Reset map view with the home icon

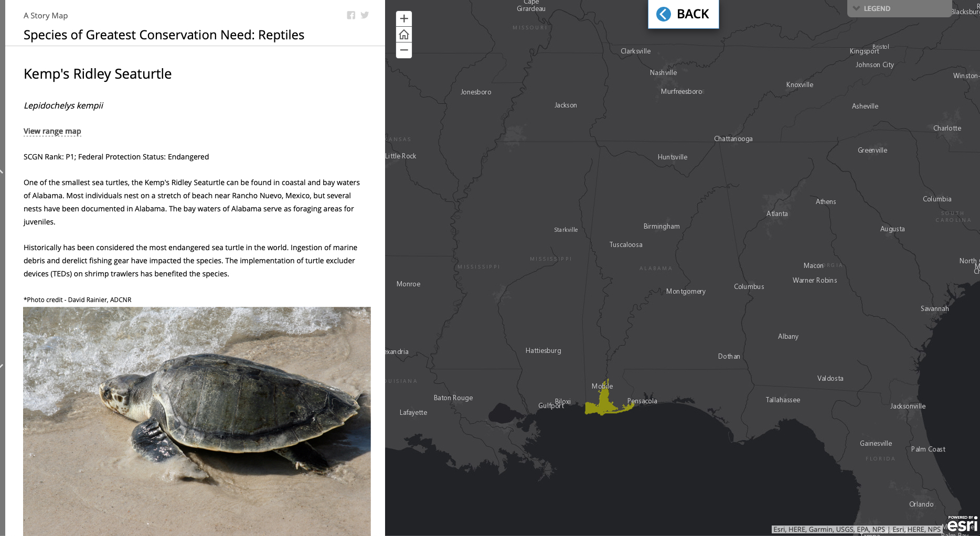click(403, 34)
